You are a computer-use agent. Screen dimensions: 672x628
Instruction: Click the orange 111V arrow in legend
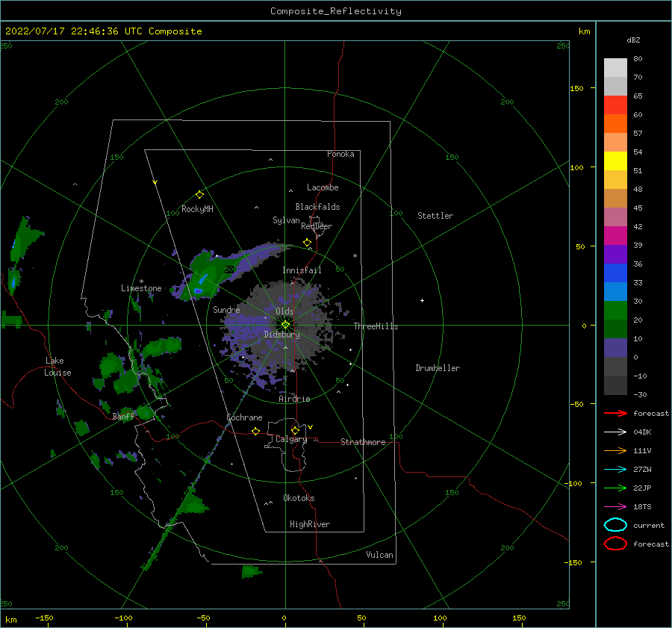615,450
